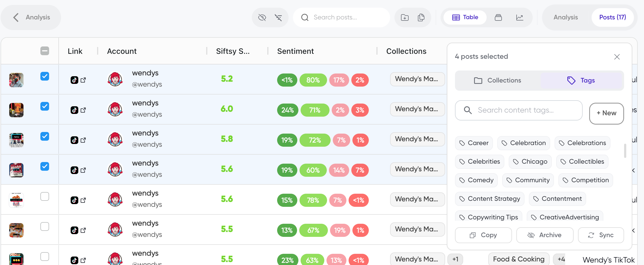Open Wendy's Ma... collection in 5.2 row
The image size is (644, 265).
[x=417, y=79]
